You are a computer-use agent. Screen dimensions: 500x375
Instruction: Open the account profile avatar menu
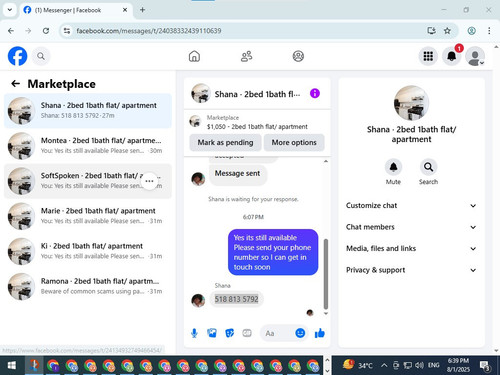(475, 56)
